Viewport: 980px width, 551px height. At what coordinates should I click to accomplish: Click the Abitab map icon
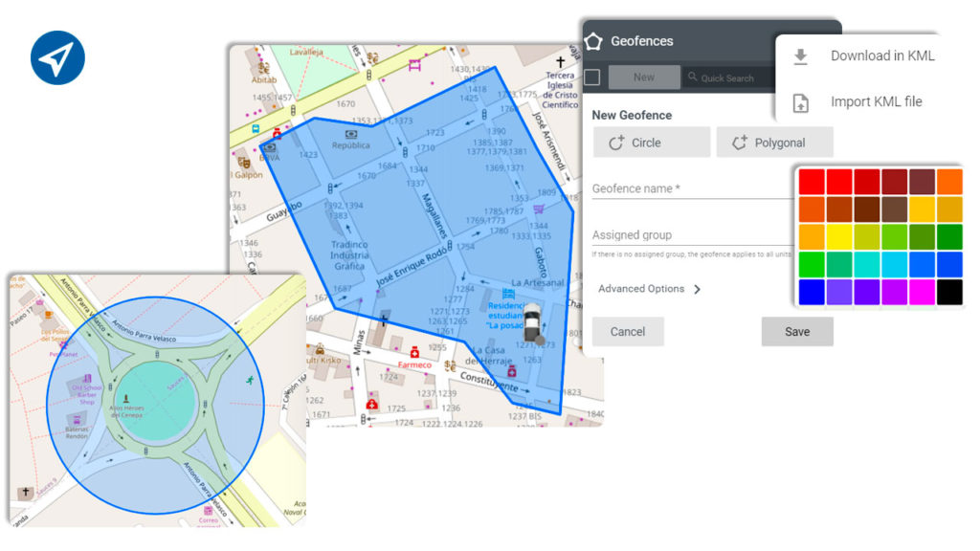click(x=264, y=68)
